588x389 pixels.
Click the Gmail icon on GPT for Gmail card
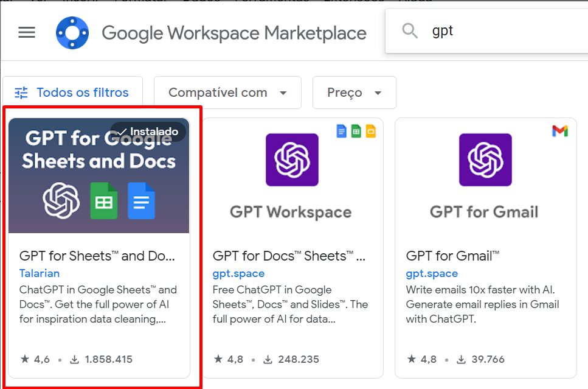[560, 131]
